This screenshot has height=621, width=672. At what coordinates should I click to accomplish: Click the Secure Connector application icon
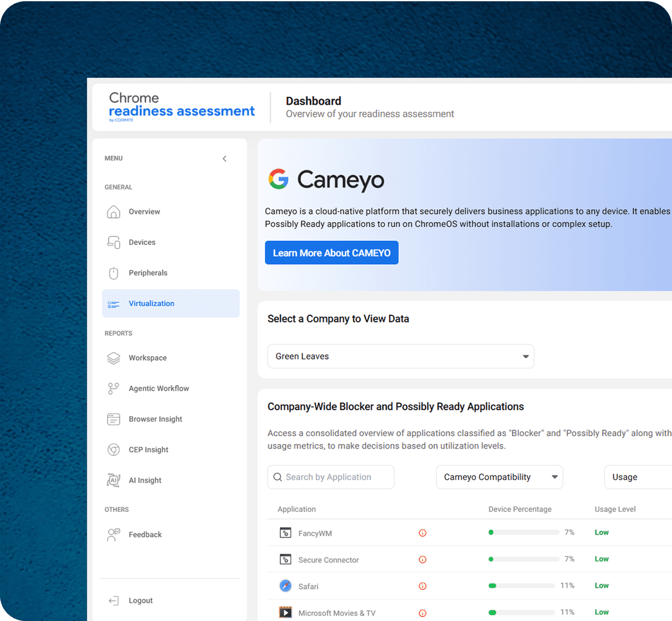point(286,559)
